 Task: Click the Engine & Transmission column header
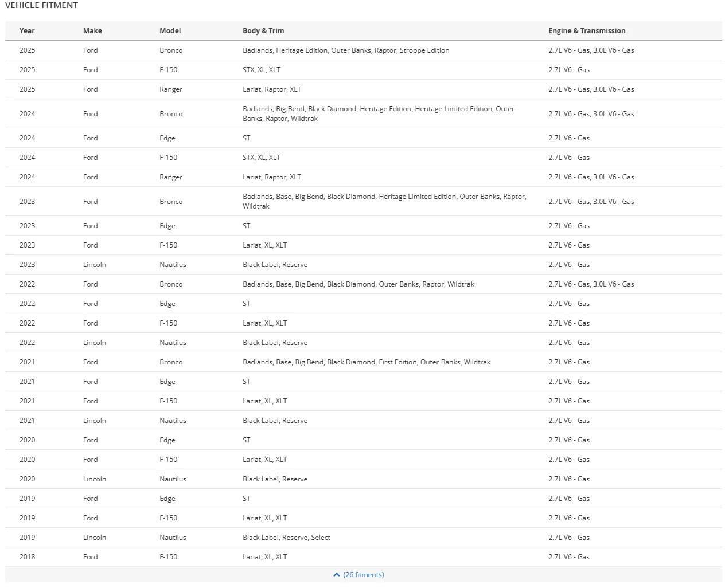587,31
